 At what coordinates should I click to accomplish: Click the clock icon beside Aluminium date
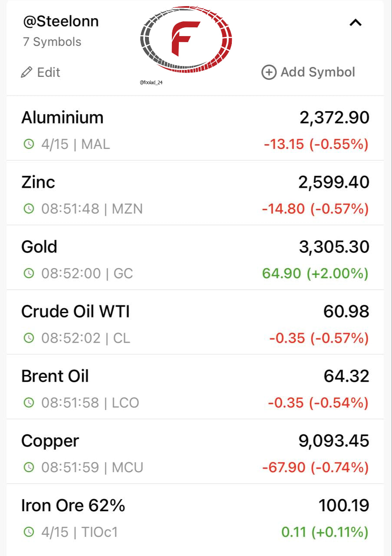tap(29, 144)
